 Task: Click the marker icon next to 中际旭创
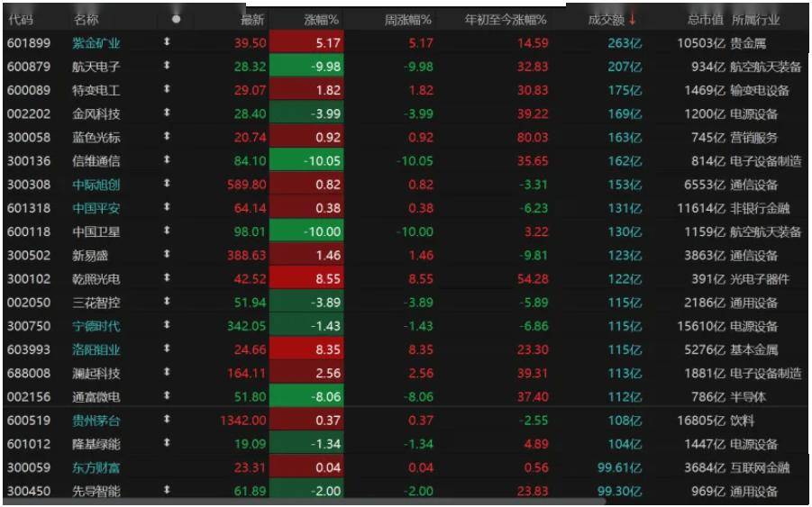[x=167, y=185]
